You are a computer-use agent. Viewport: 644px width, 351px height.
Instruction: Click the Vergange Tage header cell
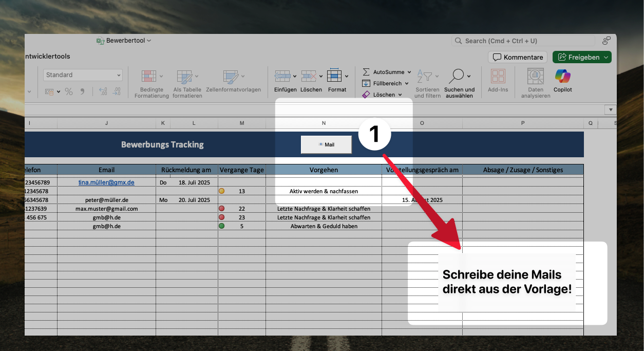coord(242,170)
